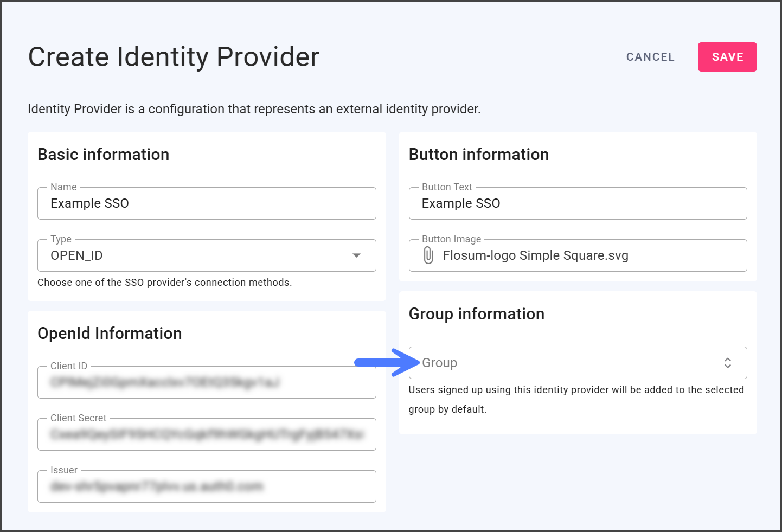This screenshot has width=782, height=532.
Task: Open the Type dropdown arrow
Action: point(356,255)
